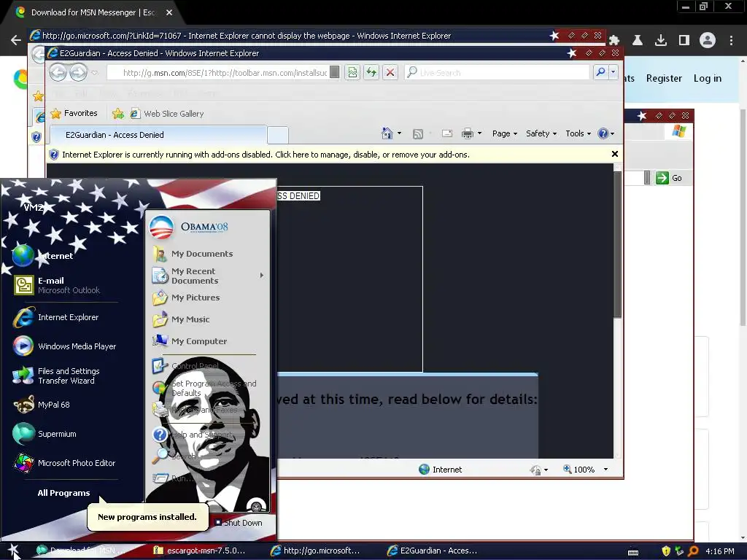The height and width of the screenshot is (560, 747).
Task: Open the outer browser three-dot menu
Action: (x=731, y=40)
